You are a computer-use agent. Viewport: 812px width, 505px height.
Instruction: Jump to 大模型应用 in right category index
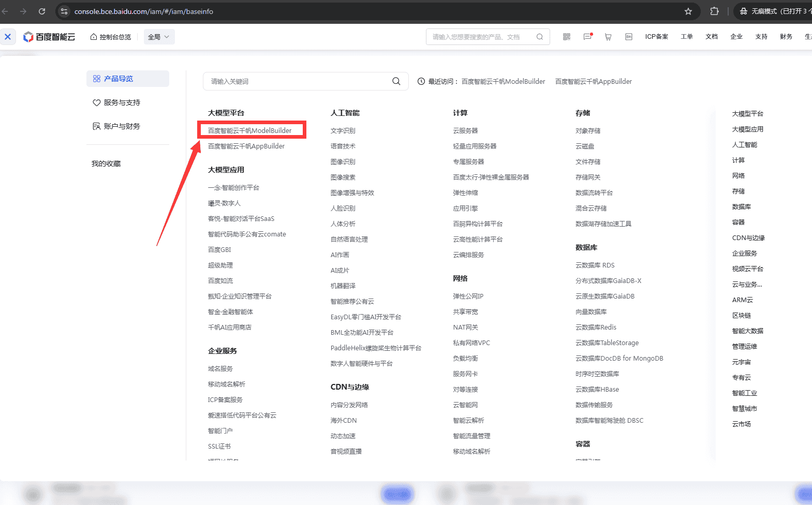[x=748, y=129]
